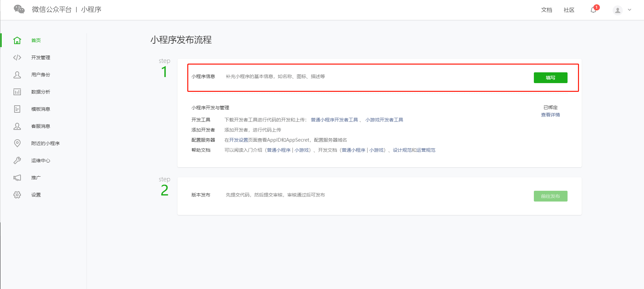Click the user avatar icon
The height and width of the screenshot is (289, 644).
pos(617,10)
